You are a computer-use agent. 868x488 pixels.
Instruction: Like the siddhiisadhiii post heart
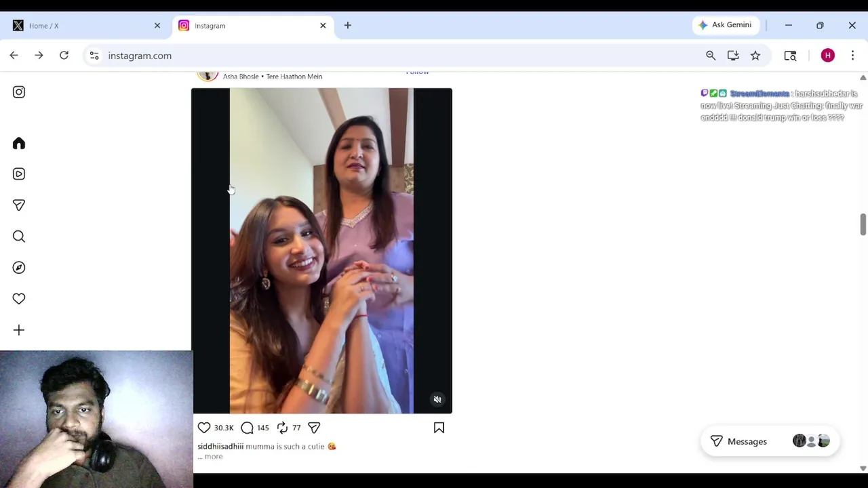coord(204,428)
